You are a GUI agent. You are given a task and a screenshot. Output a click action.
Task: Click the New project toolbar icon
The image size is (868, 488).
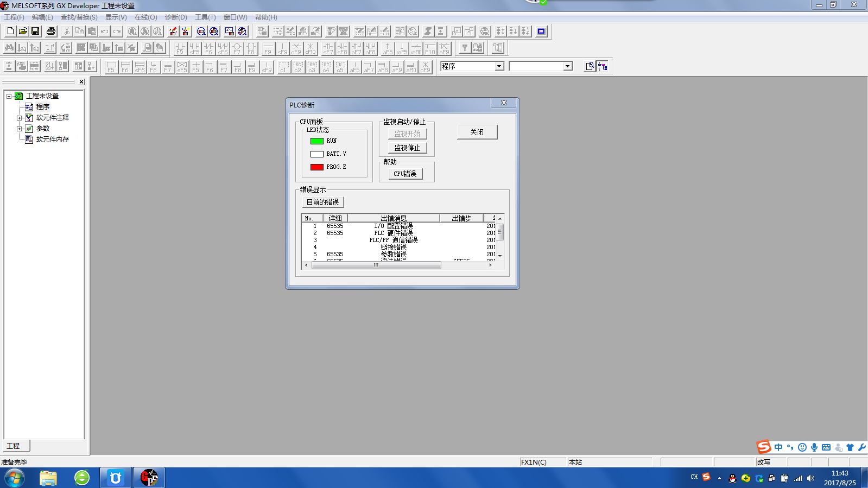10,31
